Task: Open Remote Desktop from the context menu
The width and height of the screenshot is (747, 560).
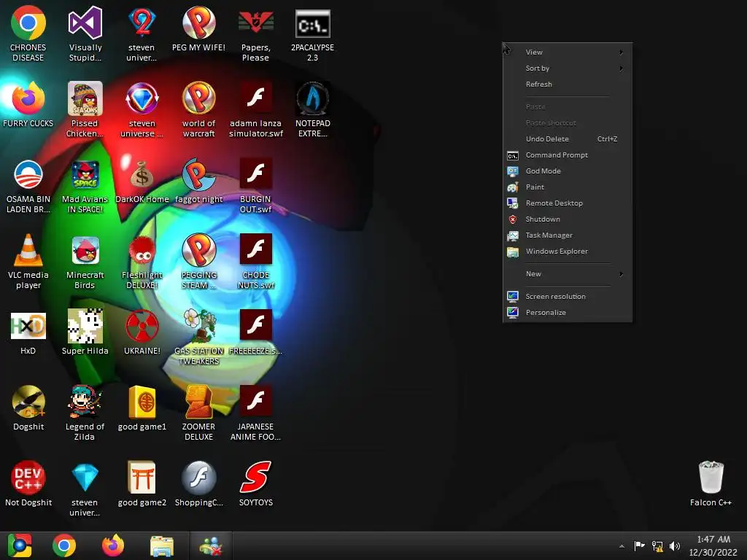Action: [x=567, y=203]
